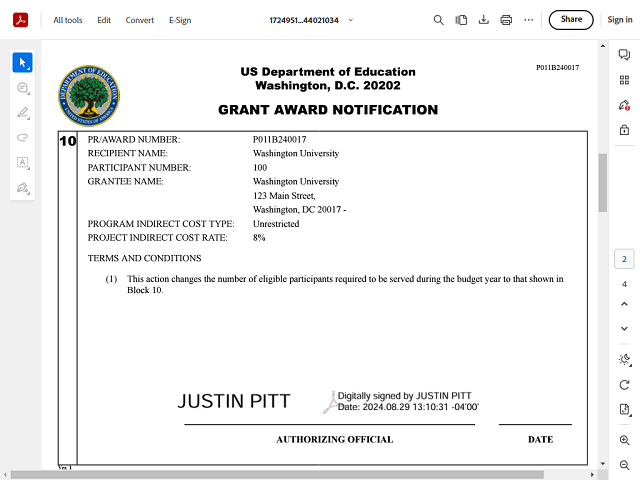
Task: Click the 'AUTHORIZING OFFICIAL' label
Action: tap(335, 439)
